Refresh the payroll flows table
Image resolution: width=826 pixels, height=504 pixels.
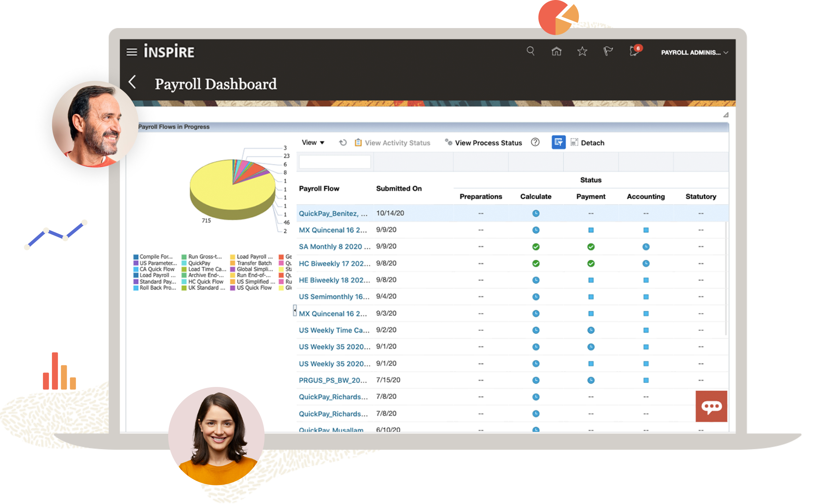tap(342, 143)
